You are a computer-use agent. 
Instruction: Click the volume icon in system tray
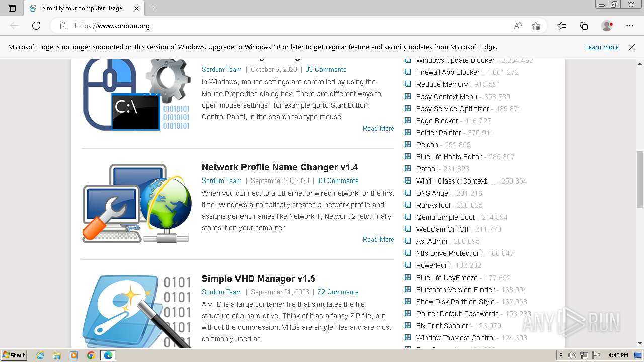pos(572,355)
